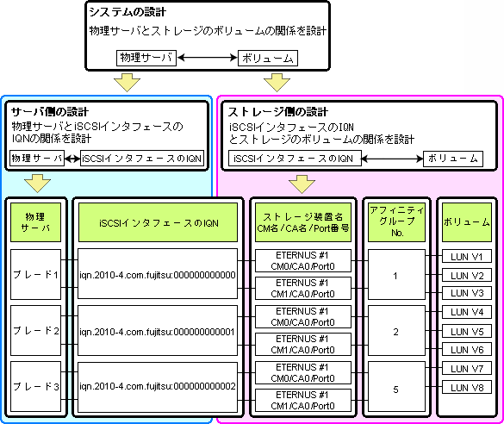504x424 pixels.
Task: Click iqn.2010-4.com.fujitsu:000000000002
Action: point(158,387)
